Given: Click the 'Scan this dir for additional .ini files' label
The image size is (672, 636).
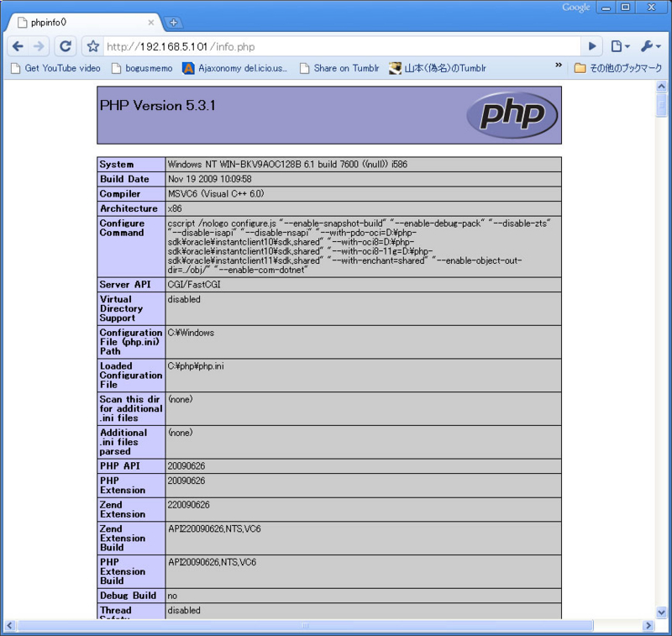Looking at the screenshot, I should click(131, 408).
